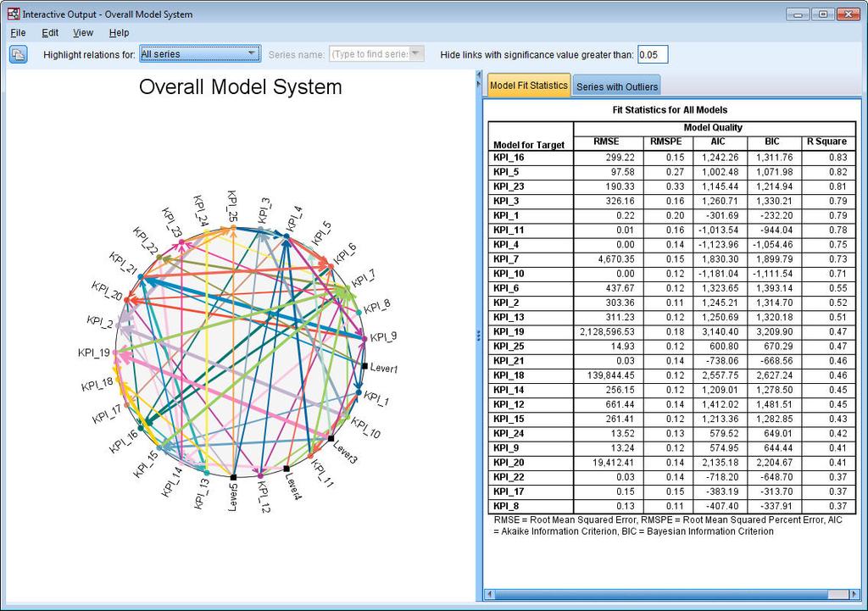Select the KPI_23 model row

coord(671,186)
